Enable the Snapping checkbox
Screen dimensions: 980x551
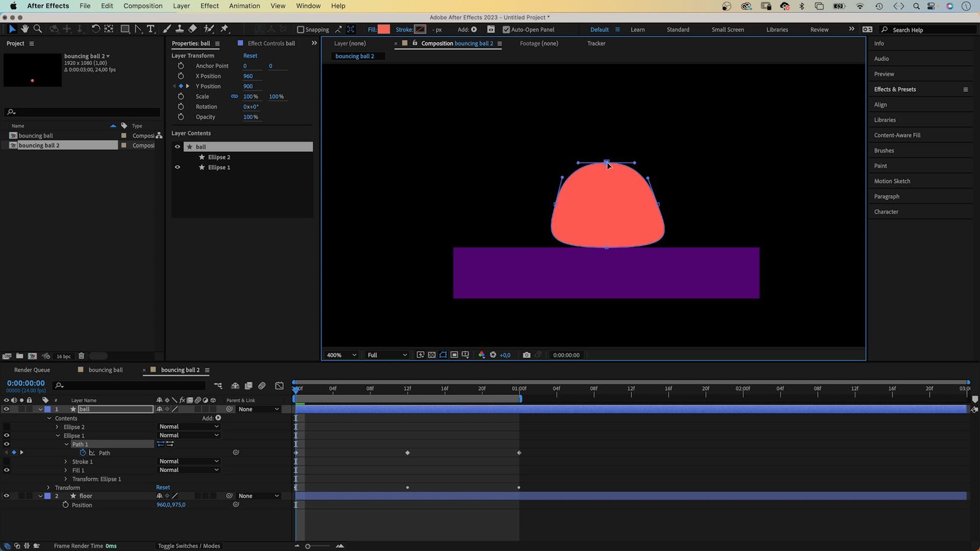pyautogui.click(x=300, y=29)
